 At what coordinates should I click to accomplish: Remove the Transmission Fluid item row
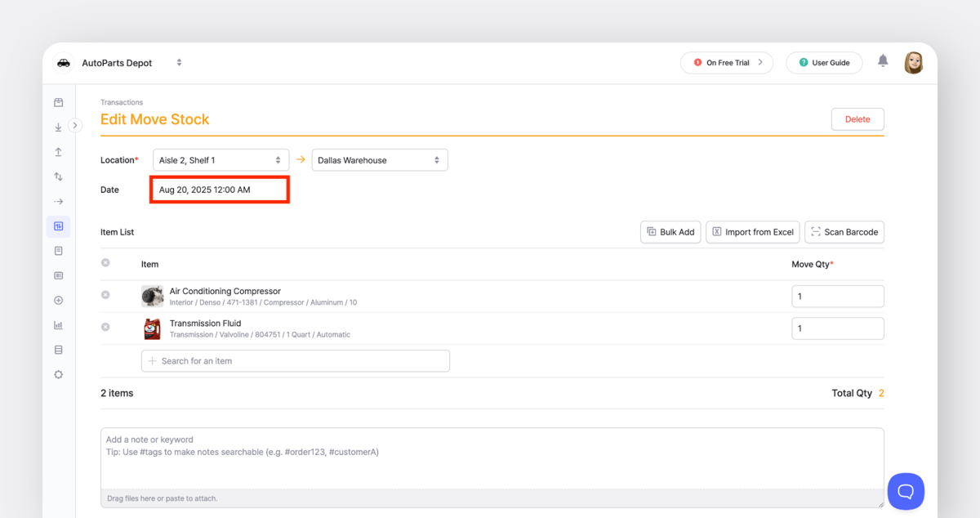(x=105, y=328)
